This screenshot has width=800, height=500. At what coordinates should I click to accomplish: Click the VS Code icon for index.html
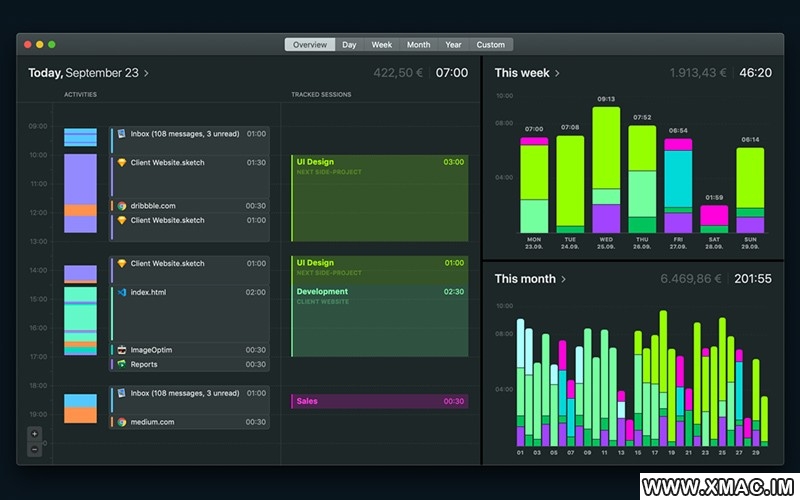click(x=121, y=292)
